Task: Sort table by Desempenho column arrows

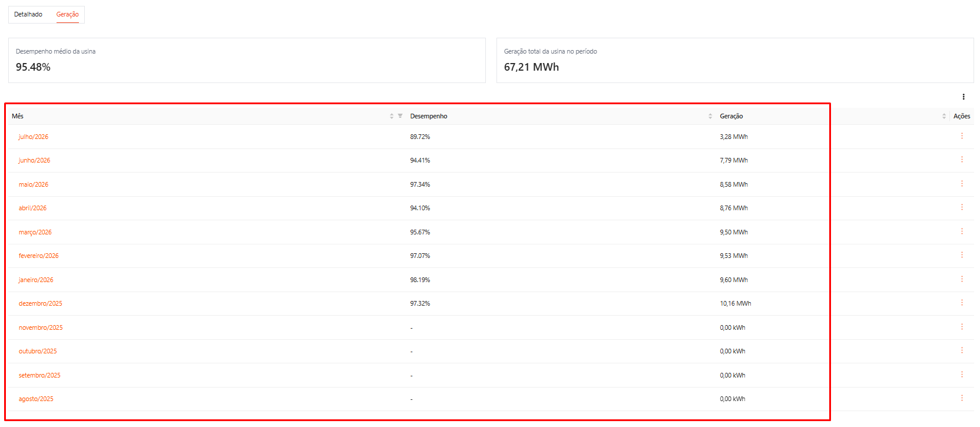Action: [x=710, y=116]
